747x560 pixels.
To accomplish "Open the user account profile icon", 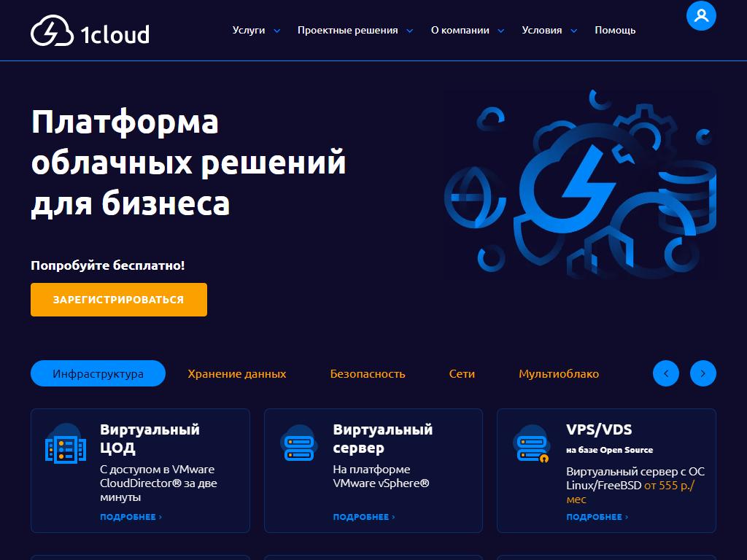I will coord(701,15).
